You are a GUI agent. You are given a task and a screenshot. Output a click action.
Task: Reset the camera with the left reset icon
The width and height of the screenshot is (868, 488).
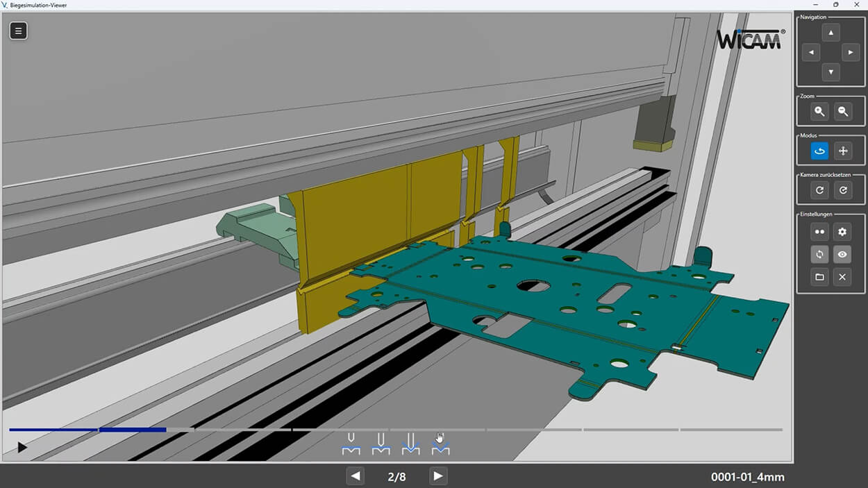[819, 189]
